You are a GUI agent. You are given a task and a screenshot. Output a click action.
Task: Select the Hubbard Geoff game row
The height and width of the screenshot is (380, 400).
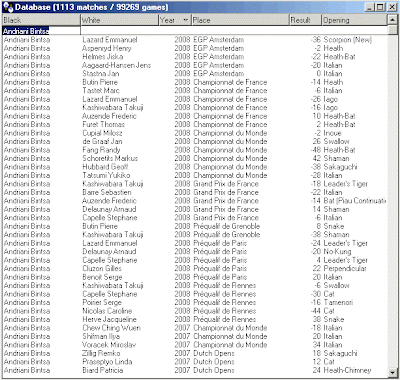coord(195,167)
